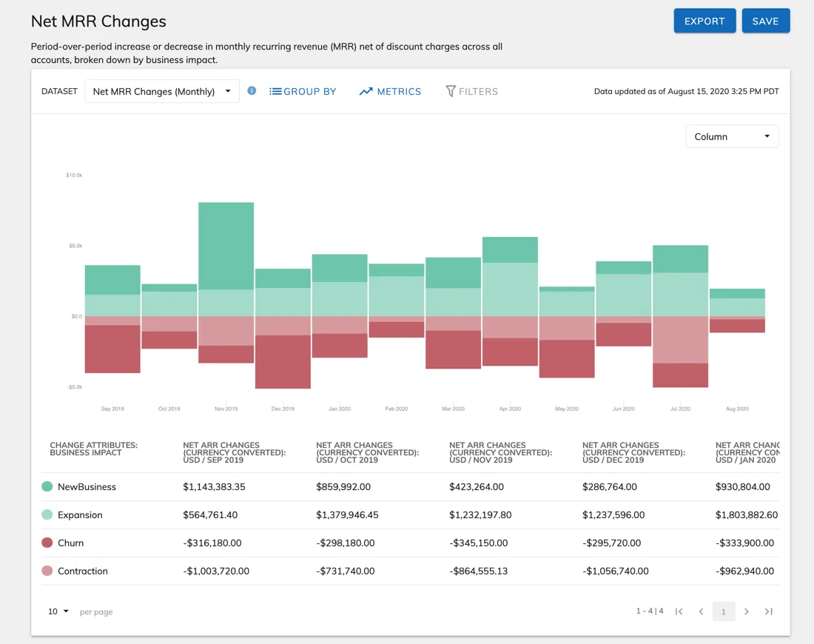Screen dimensions: 814x644
Task: Click the Feb 2020 axis label
Action: (396, 409)
